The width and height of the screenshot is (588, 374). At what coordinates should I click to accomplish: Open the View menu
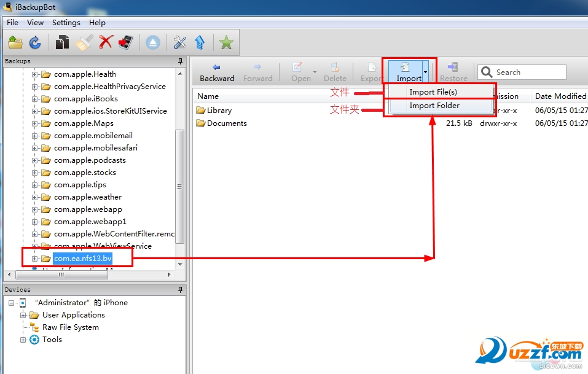pyautogui.click(x=35, y=23)
